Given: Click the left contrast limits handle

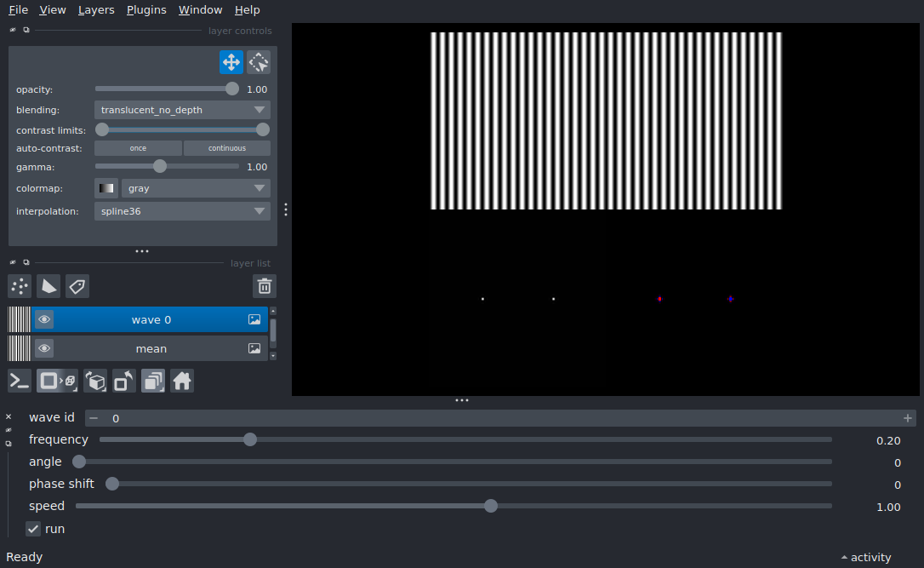Looking at the screenshot, I should 102,129.
